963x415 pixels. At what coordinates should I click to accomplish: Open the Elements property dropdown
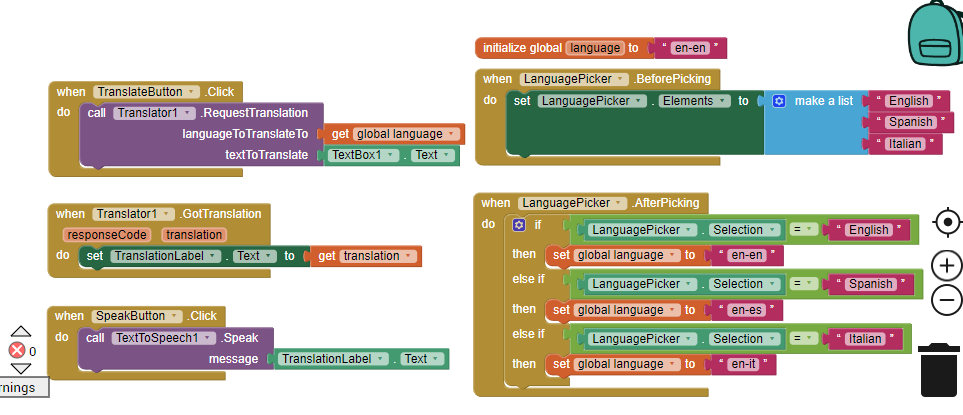722,101
